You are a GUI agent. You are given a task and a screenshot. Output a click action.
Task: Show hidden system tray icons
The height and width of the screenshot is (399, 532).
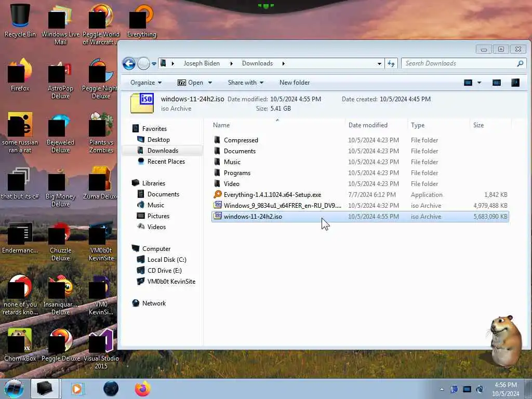click(442, 389)
